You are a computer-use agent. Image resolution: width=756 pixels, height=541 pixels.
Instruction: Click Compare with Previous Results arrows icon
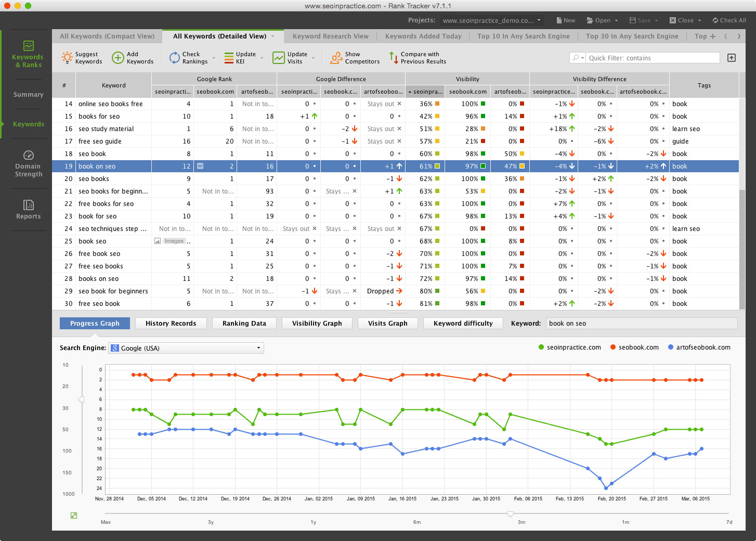pos(393,58)
